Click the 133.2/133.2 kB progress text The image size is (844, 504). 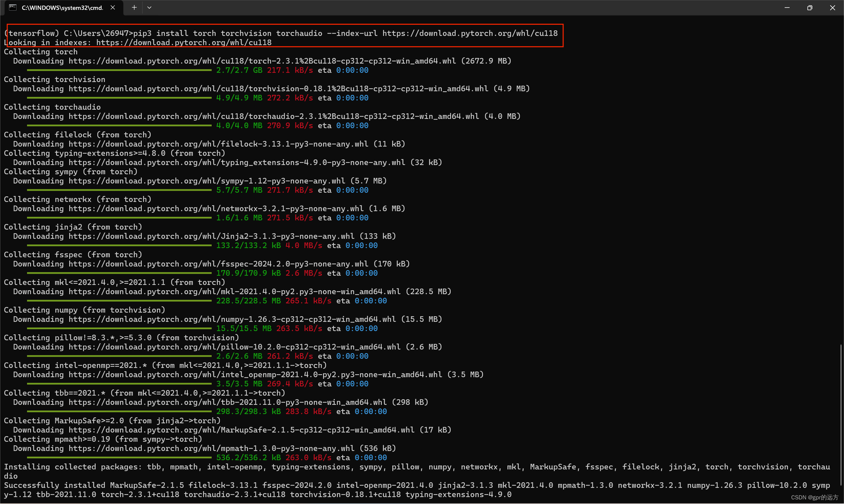point(249,245)
